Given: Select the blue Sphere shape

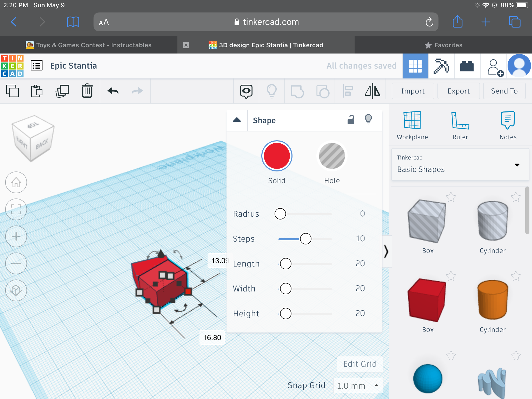Looking at the screenshot, I should pos(428,379).
